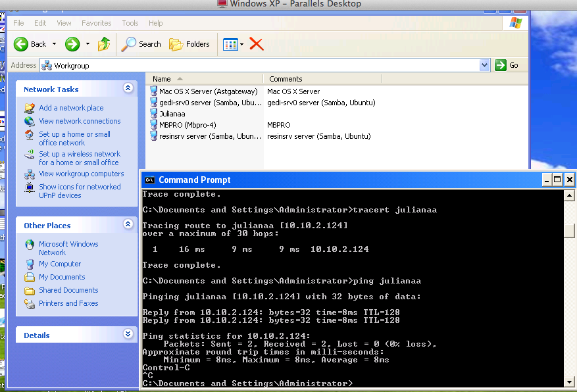
Task: Open the Tools menu
Action: point(130,23)
